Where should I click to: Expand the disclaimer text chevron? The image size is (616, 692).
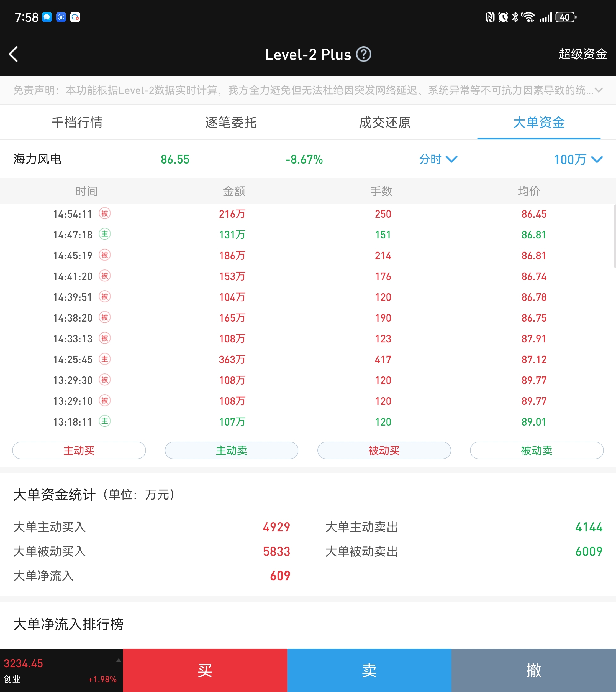click(599, 90)
